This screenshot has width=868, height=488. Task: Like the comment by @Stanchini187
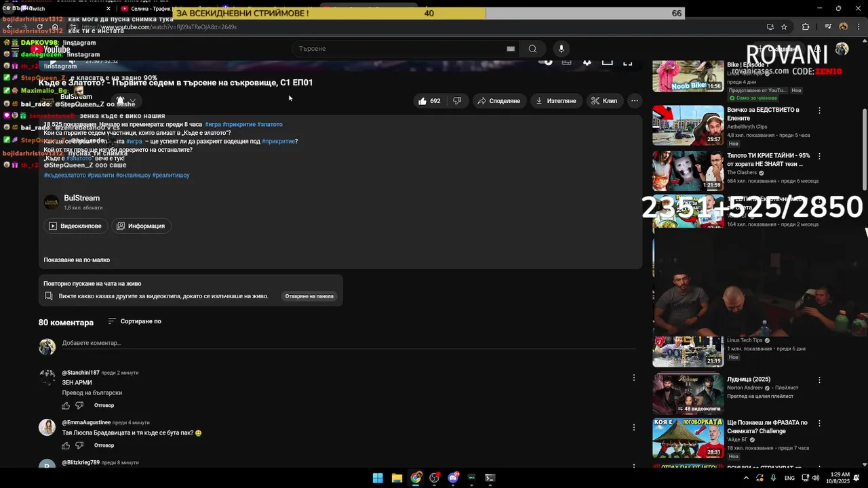pos(66,405)
